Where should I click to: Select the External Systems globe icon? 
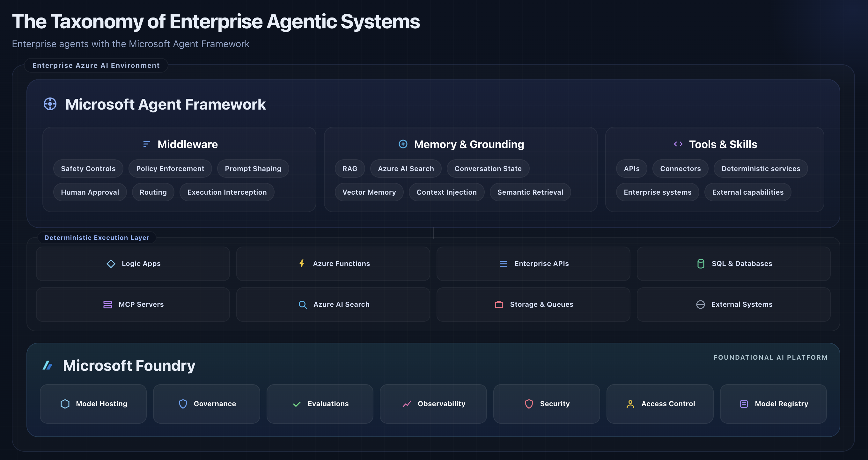(701, 305)
